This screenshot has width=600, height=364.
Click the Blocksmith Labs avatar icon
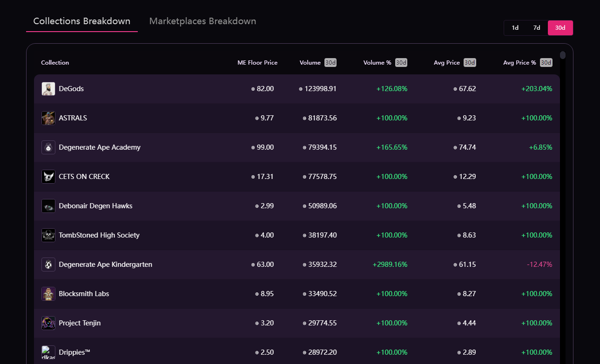[48, 294]
